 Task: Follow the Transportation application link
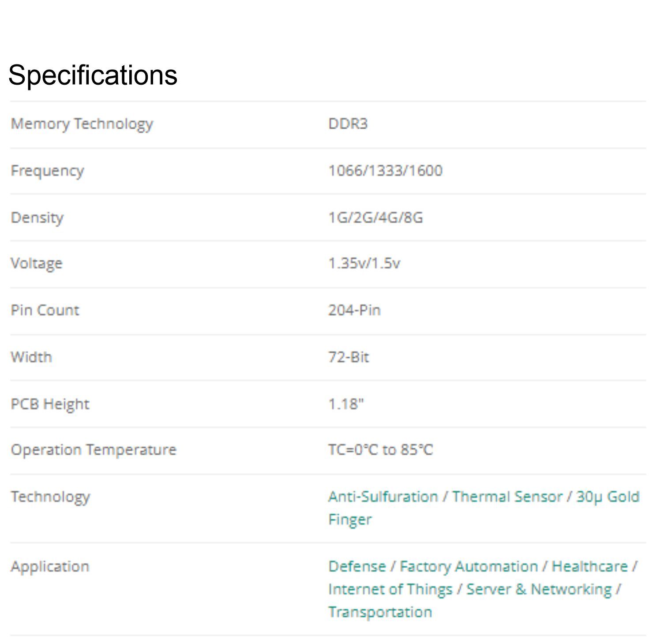380,612
